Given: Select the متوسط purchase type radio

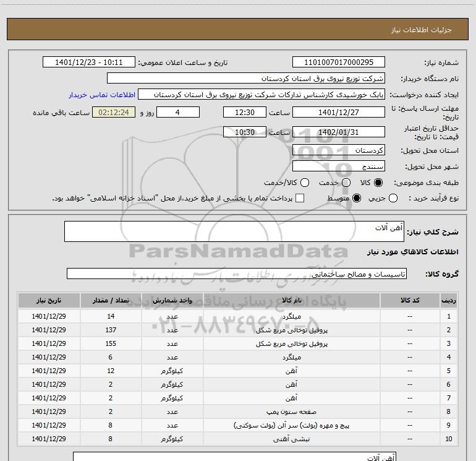Looking at the screenshot, I should pos(357,198).
